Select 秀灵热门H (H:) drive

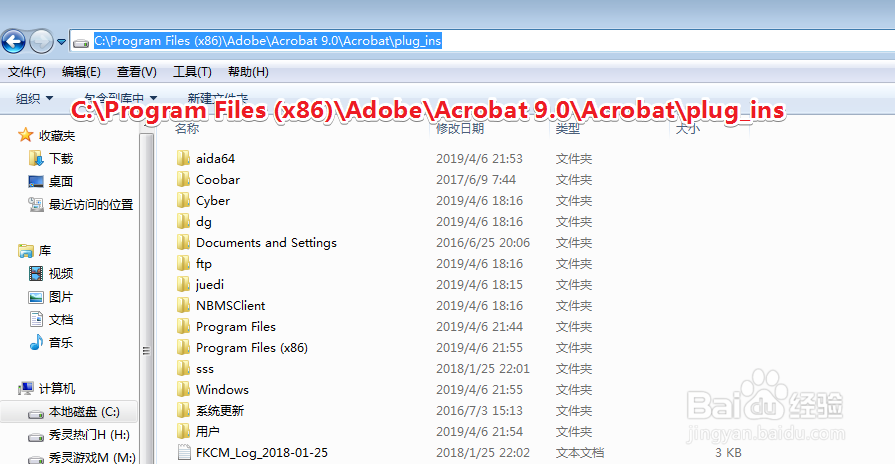[x=89, y=435]
